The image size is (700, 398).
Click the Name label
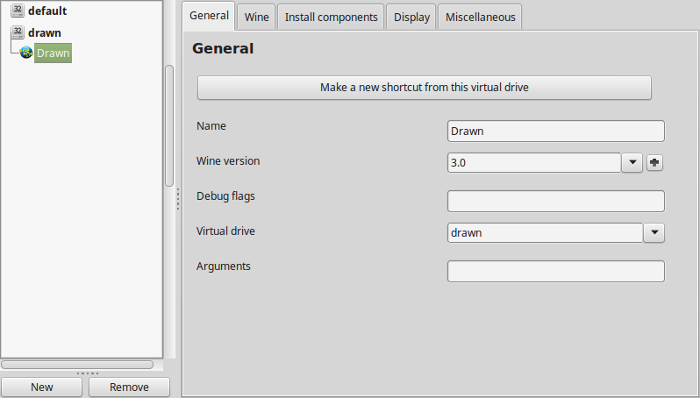[211, 126]
